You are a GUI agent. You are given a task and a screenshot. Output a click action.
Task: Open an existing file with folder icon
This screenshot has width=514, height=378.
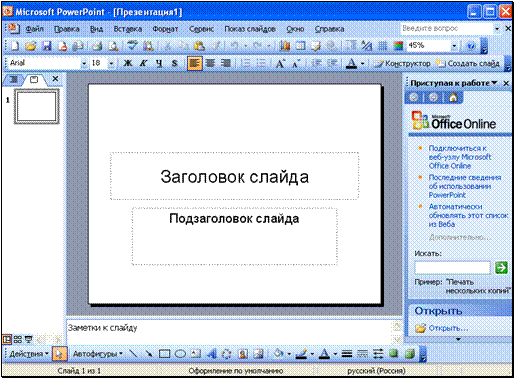pos(30,46)
